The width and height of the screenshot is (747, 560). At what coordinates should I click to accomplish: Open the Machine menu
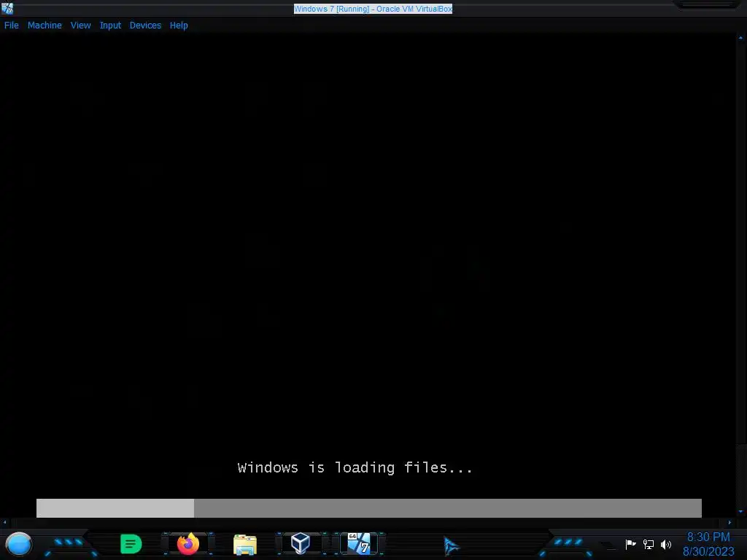coord(44,26)
